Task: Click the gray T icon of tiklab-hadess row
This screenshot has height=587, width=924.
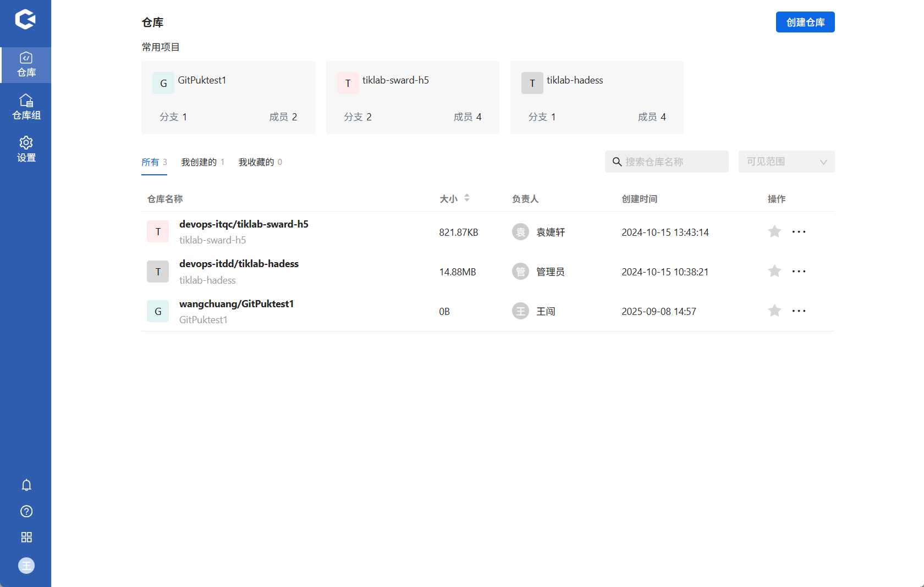Action: pos(158,272)
